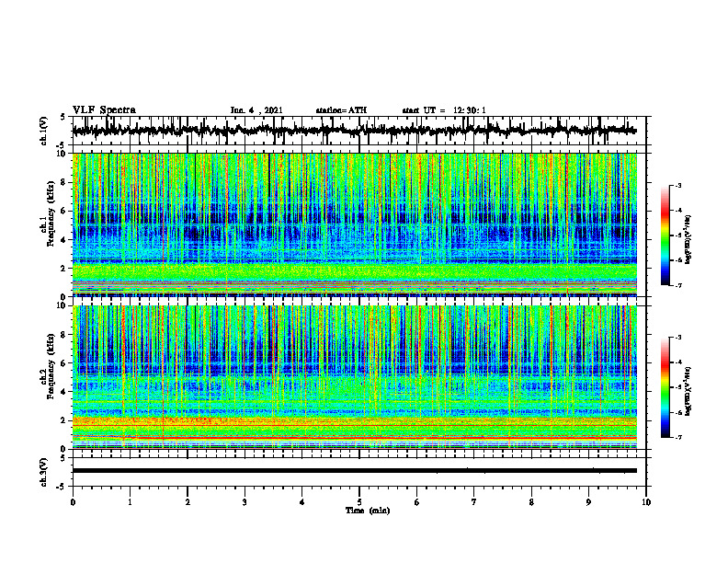This screenshot has height=563, width=728.
Task: Click the "Time (min)" axis label
Action: point(368,511)
